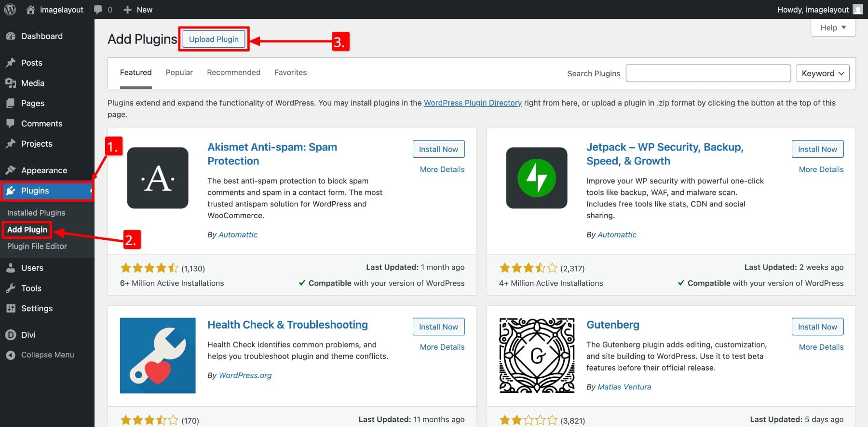Click the Jetpack lightning bolt icon
Screen dimensions: 868x427
[x=537, y=178]
